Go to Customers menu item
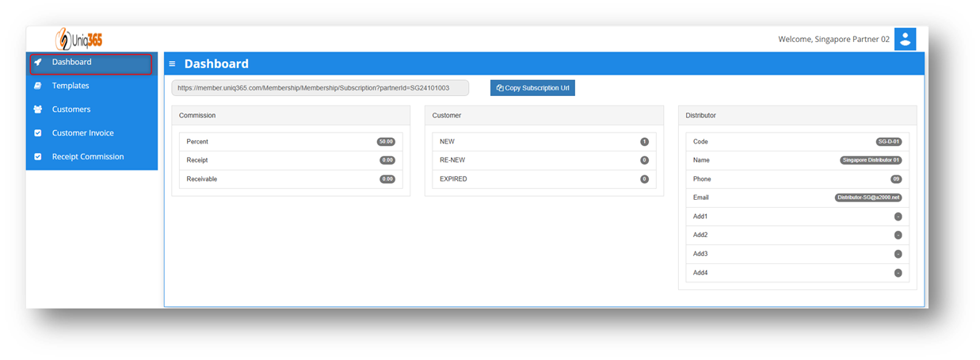The width and height of the screenshot is (980, 360). tap(71, 109)
